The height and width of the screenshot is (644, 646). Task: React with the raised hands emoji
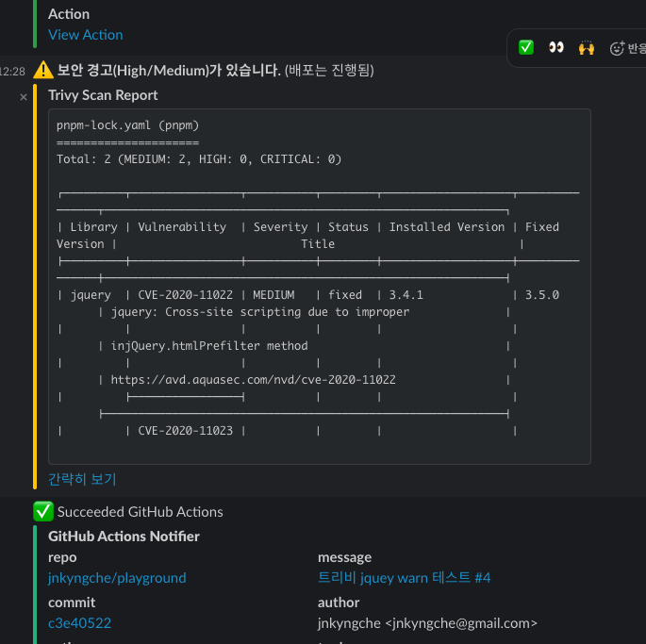587,47
